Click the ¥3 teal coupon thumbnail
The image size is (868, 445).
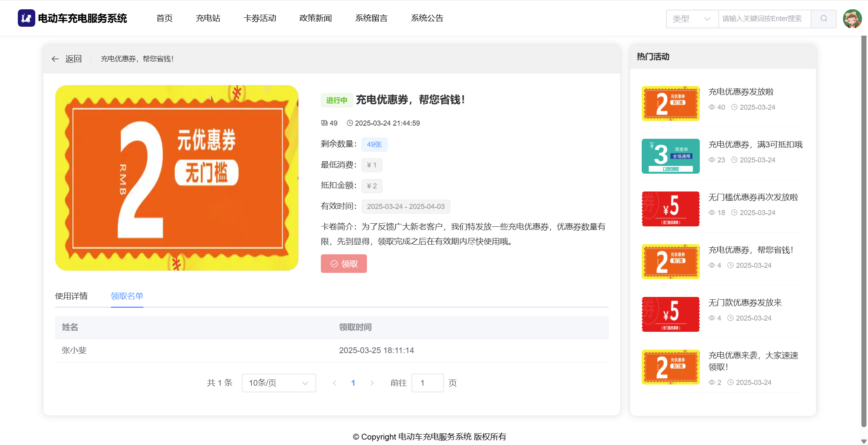[x=670, y=156]
